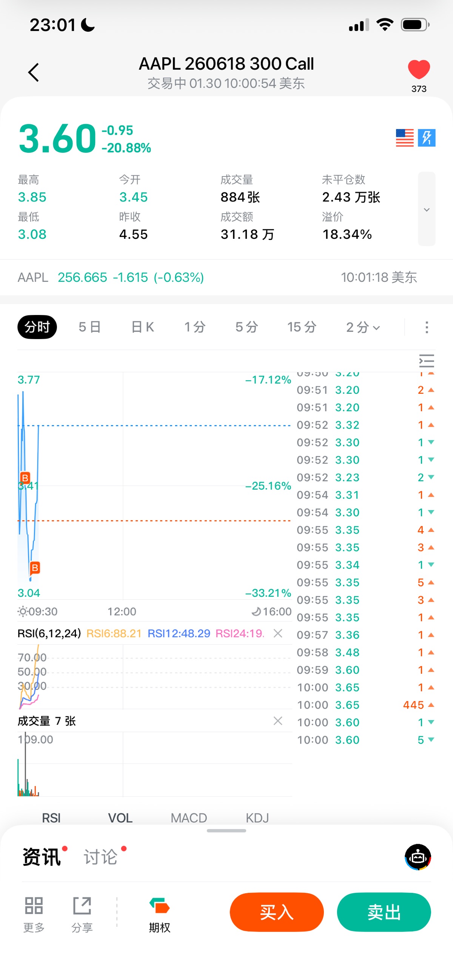This screenshot has width=453, height=980.
Task: Tap the US flag market icon
Action: [x=405, y=138]
